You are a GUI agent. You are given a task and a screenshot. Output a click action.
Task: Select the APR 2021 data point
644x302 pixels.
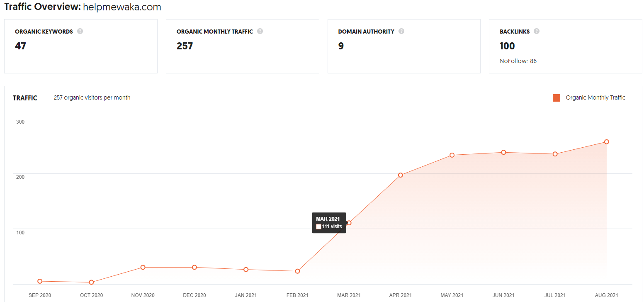(401, 175)
